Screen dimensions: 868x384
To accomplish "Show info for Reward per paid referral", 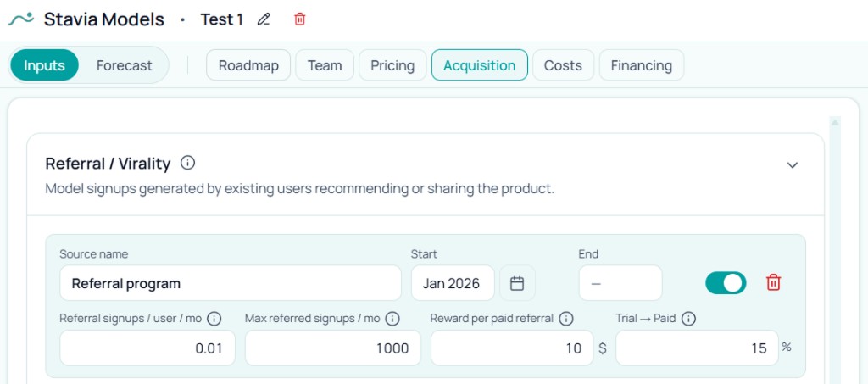I will (x=565, y=319).
